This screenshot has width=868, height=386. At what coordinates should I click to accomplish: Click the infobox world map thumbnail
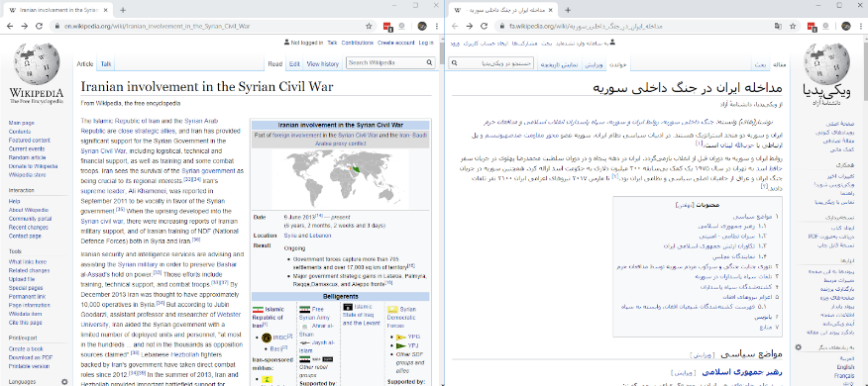tap(340, 178)
